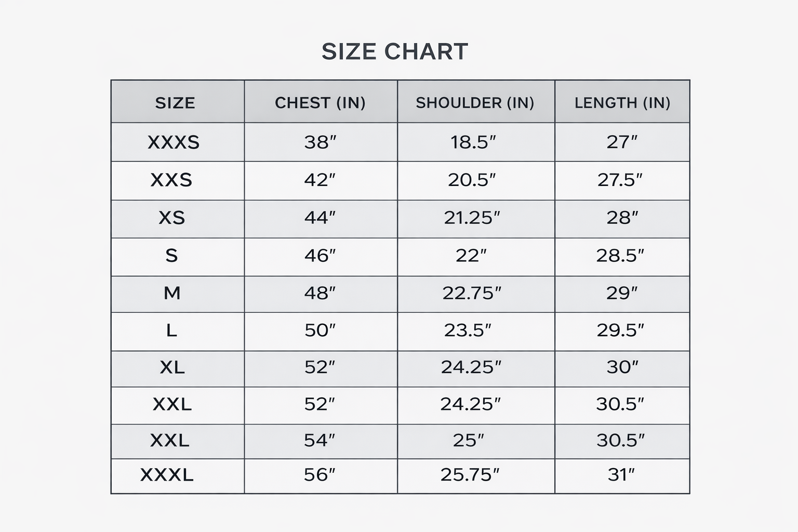The image size is (798, 532).
Task: Click the 31″ length measurement
Action: click(621, 475)
